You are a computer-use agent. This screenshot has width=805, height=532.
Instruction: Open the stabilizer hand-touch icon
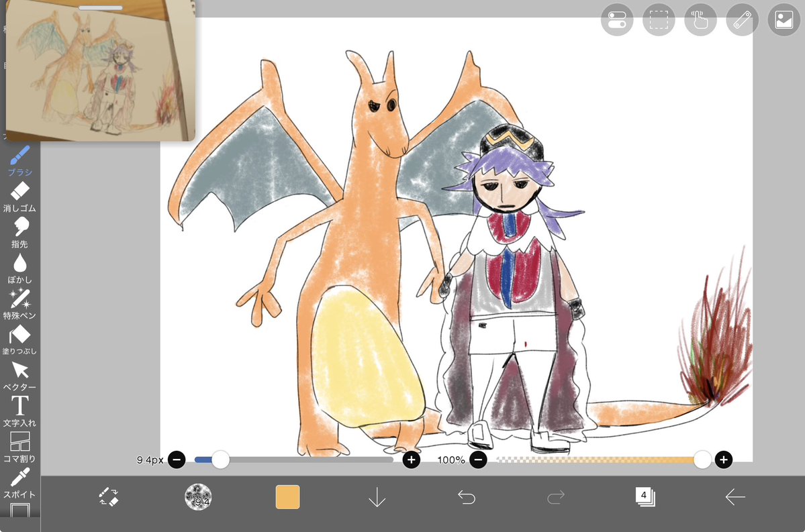click(x=700, y=20)
